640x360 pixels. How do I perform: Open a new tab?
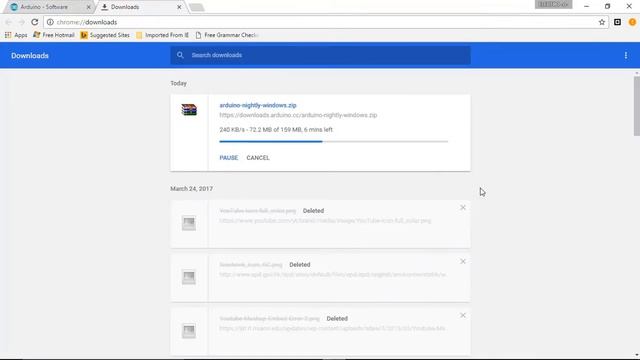click(x=196, y=7)
